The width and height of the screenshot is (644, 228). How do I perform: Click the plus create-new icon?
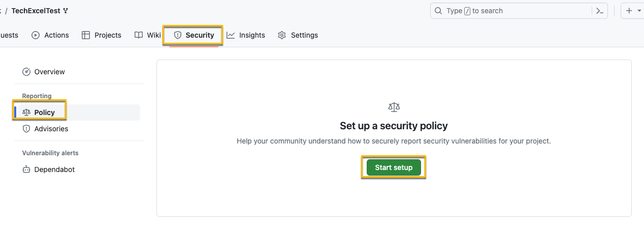click(629, 11)
